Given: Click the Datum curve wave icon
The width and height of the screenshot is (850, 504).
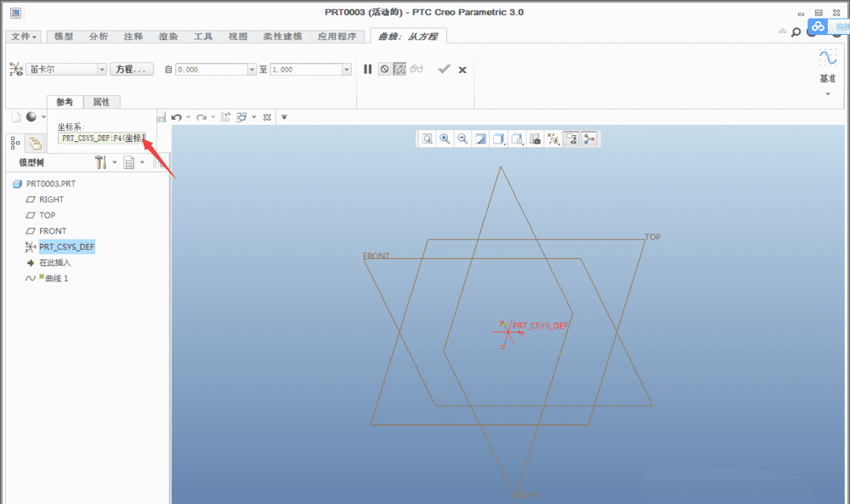Looking at the screenshot, I should 828,58.
